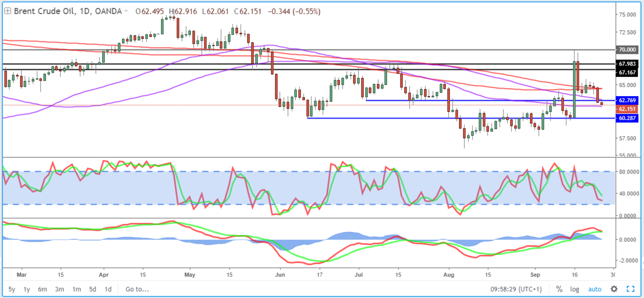Select the blue 62.769 price label
Viewport: 644px width, 298px height.
(627, 100)
